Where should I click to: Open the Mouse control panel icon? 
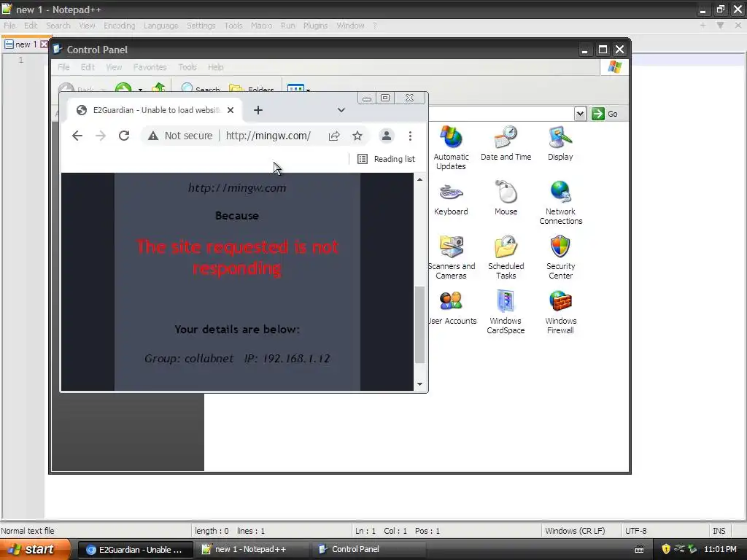pos(506,198)
